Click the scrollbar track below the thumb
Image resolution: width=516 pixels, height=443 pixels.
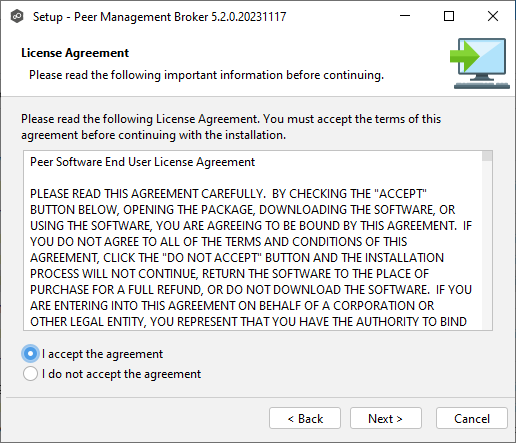point(487,245)
